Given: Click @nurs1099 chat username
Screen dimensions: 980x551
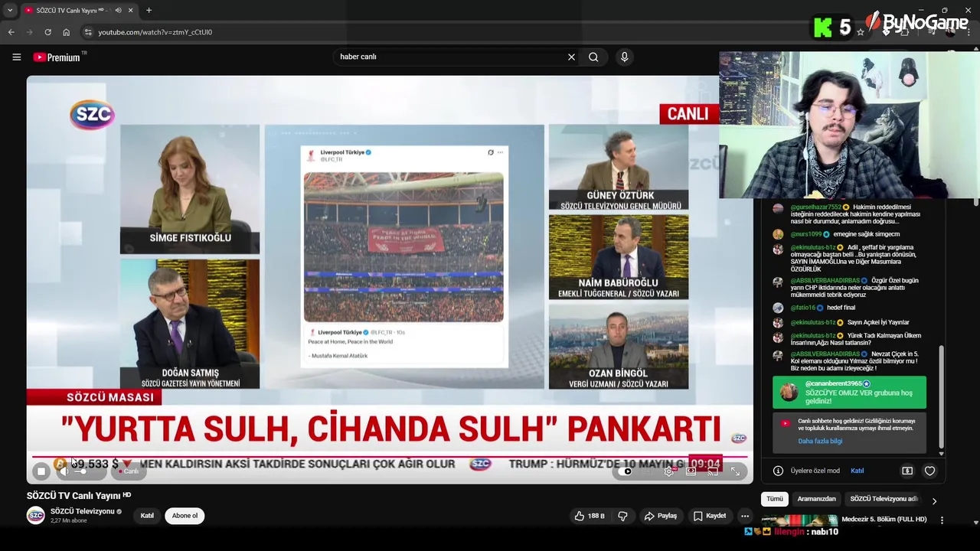Looking at the screenshot, I should pyautogui.click(x=805, y=234).
